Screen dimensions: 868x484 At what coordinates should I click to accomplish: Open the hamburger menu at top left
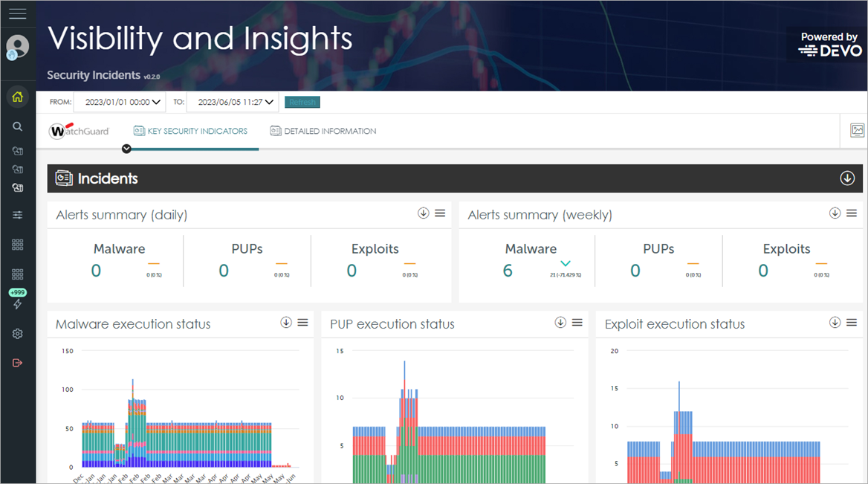pos(17,13)
